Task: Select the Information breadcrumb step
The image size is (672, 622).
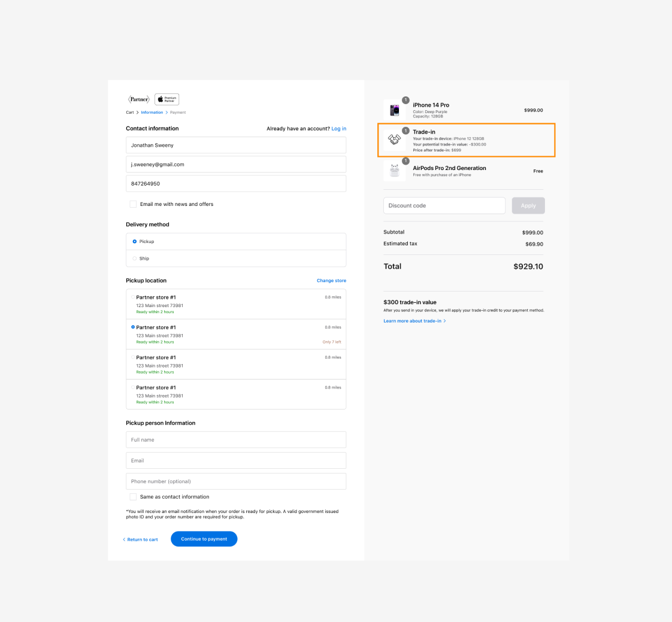Action: point(152,112)
